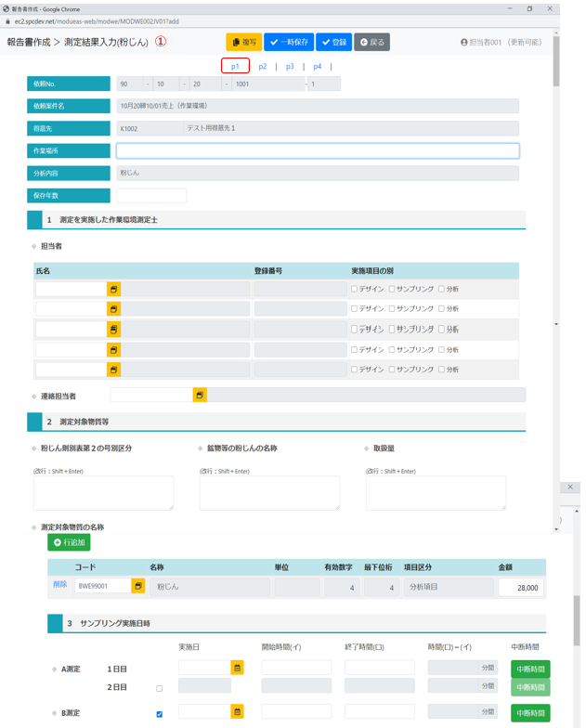Click the 粉じん則別表第２の号別区分 text area
The width and height of the screenshot is (586, 728).
pos(104,493)
